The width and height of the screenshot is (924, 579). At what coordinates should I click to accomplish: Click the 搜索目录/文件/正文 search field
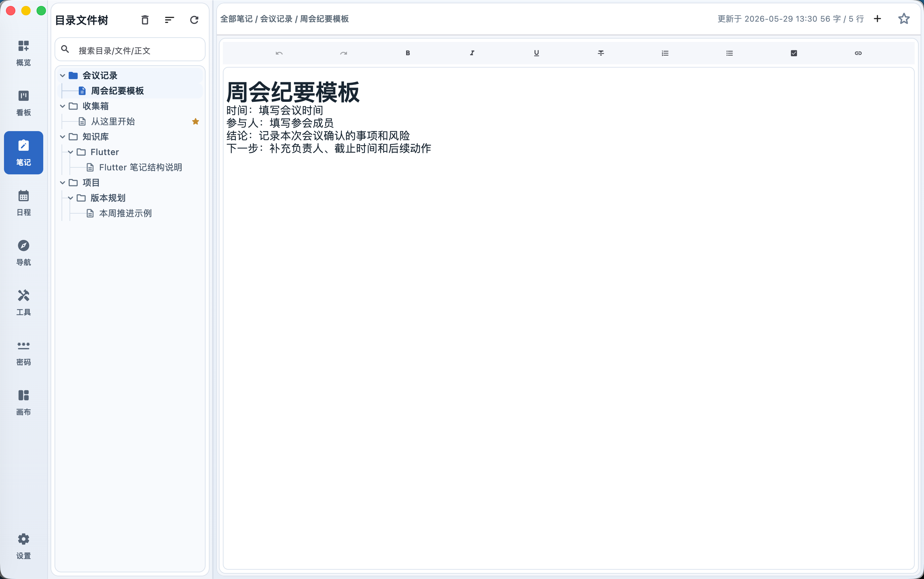point(130,50)
